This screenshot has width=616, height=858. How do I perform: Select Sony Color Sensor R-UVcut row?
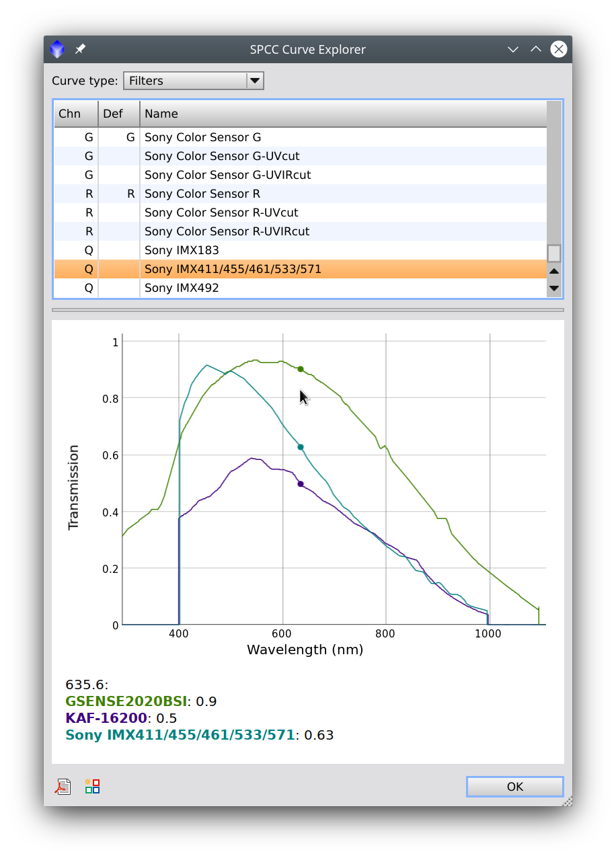(301, 212)
